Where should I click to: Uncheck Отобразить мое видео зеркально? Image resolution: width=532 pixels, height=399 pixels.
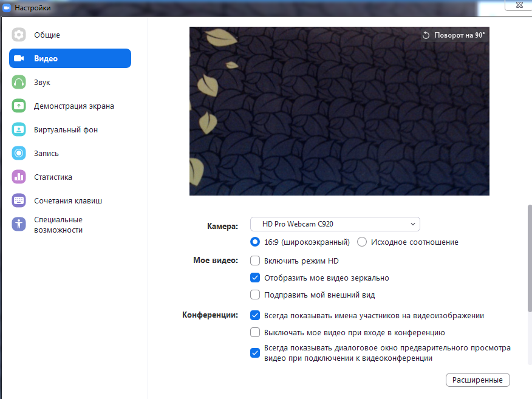pyautogui.click(x=256, y=278)
